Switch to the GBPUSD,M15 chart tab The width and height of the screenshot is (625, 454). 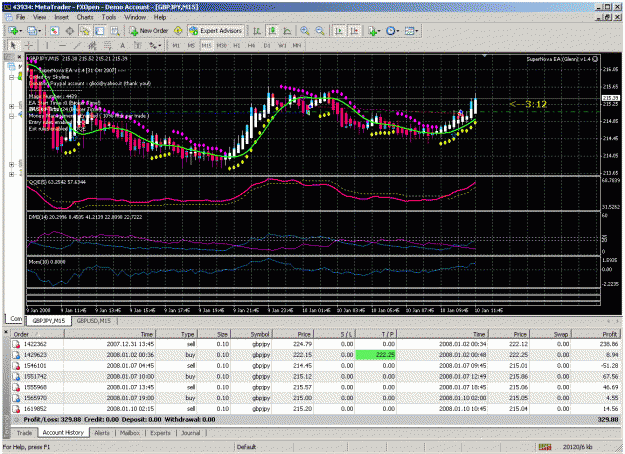[94, 320]
